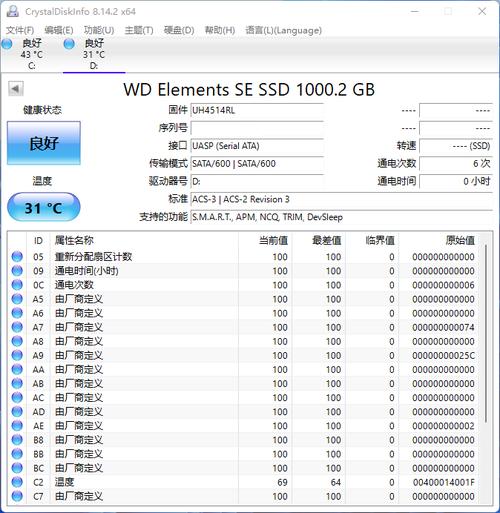Open the 主题(T) menu
The image size is (500, 513).
coord(139,30)
